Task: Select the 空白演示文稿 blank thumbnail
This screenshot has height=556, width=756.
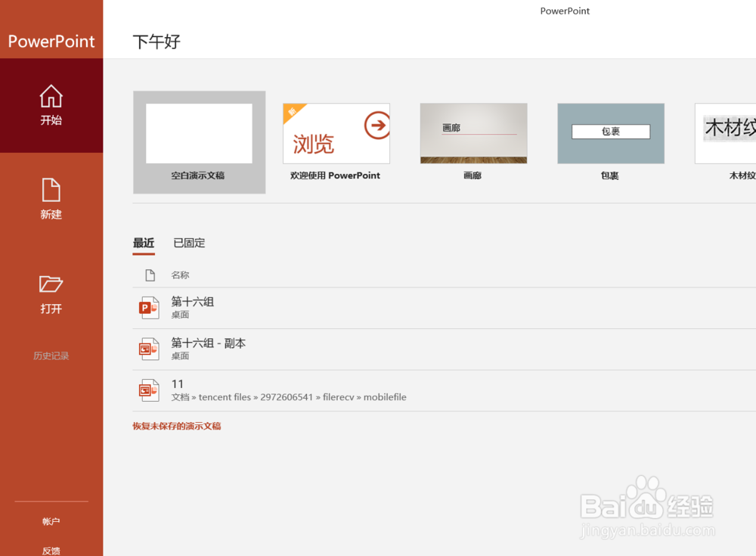Action: tap(199, 133)
